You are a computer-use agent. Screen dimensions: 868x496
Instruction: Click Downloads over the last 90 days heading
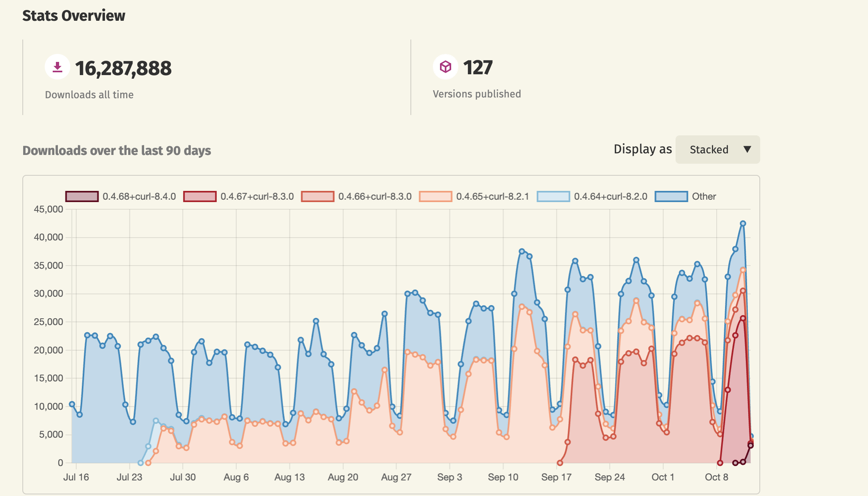point(117,151)
